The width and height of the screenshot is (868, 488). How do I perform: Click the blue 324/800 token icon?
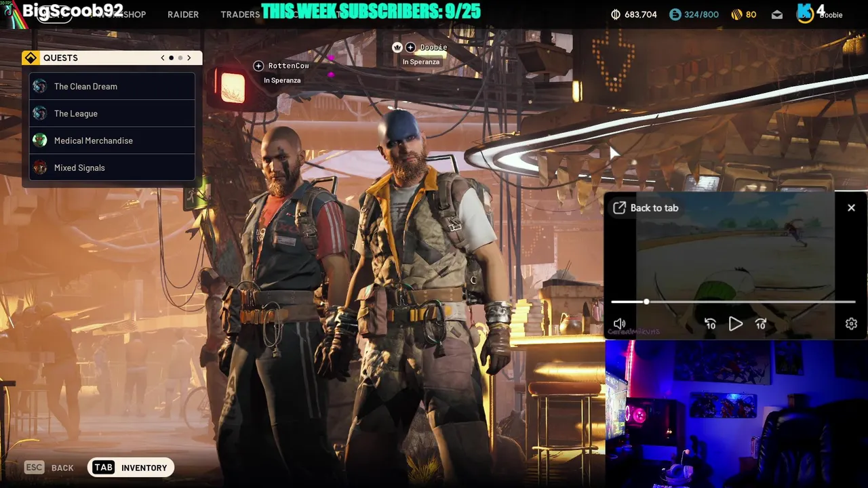coord(675,14)
